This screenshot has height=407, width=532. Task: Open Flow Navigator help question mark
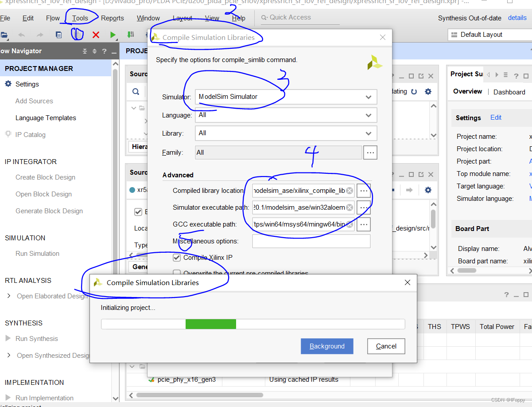(x=104, y=51)
